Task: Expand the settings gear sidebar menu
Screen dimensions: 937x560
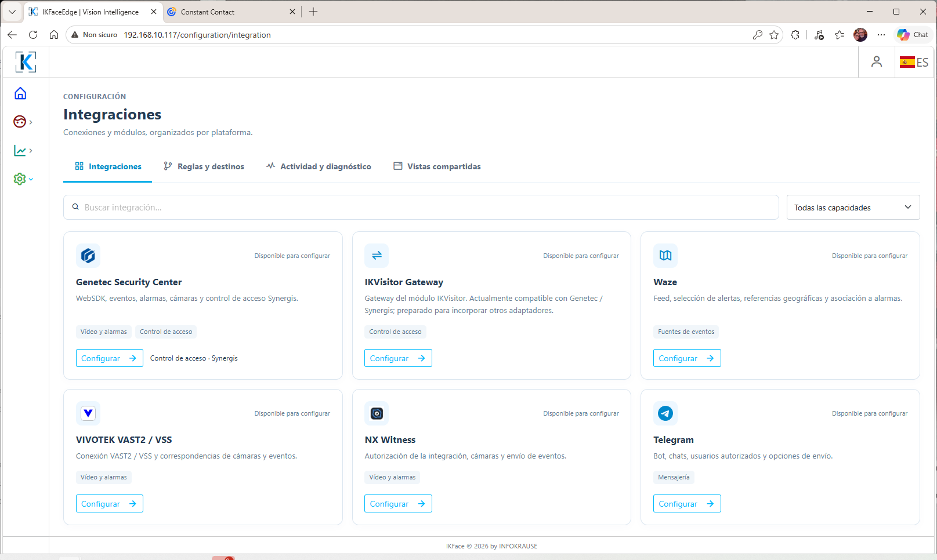Action: click(23, 179)
